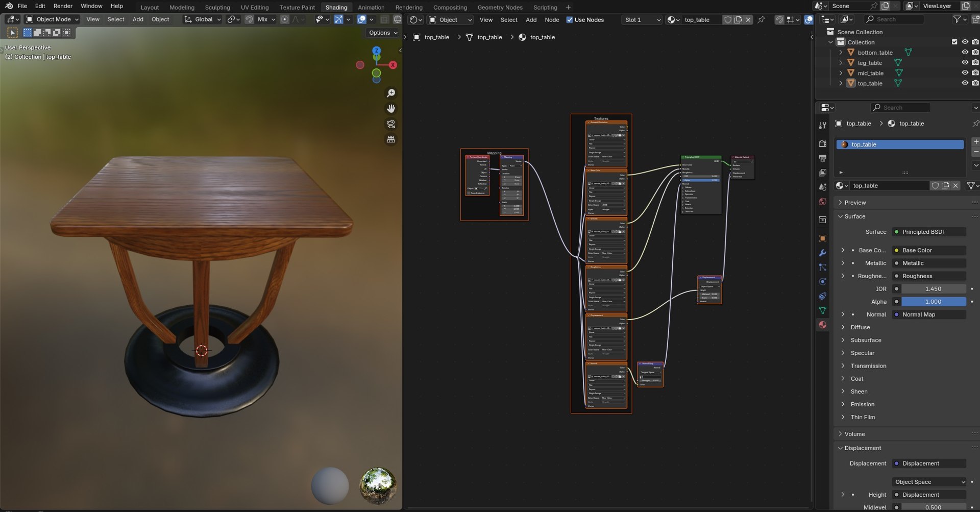Open the Modifiers wrench tab icon
Image resolution: width=980 pixels, height=512 pixels.
click(822, 253)
